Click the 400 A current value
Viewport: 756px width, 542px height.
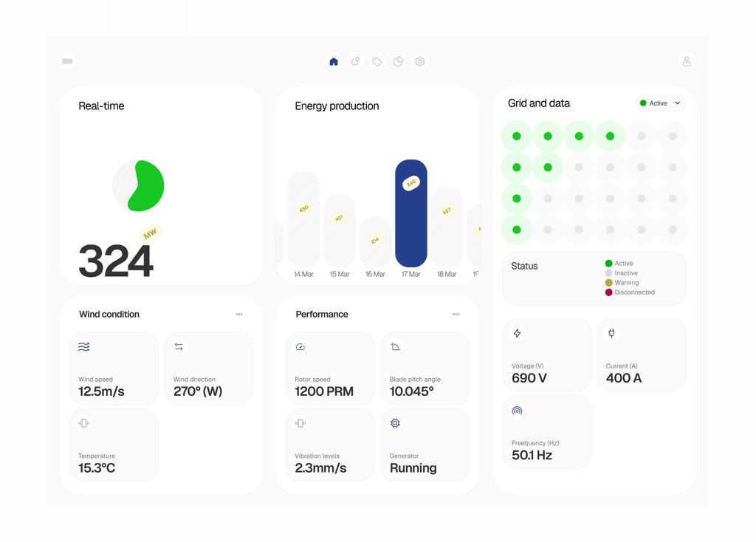(x=624, y=378)
